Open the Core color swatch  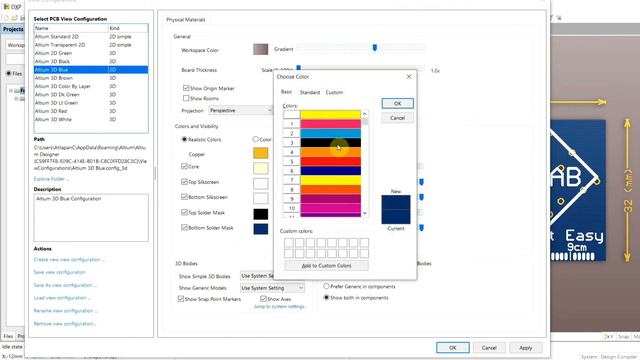click(260, 168)
